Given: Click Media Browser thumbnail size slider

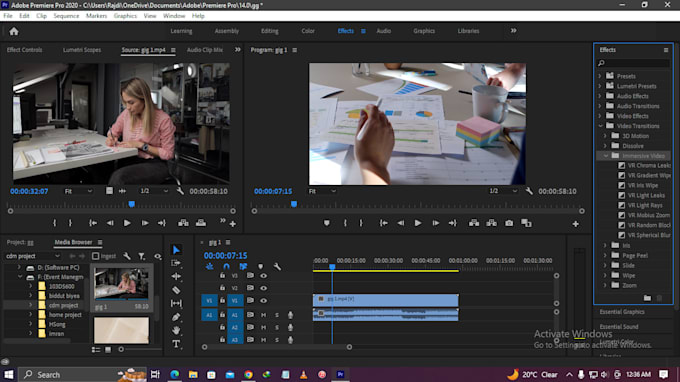Looking at the screenshot, I should tap(121, 349).
